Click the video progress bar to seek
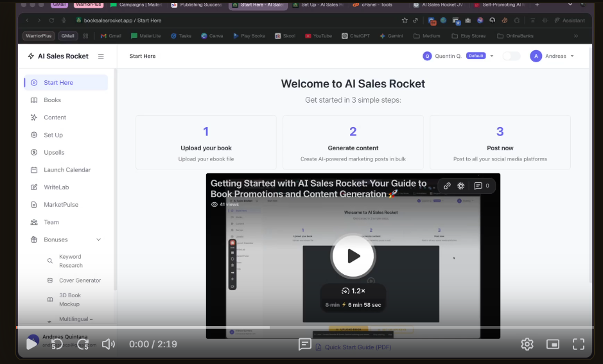The height and width of the screenshot is (364, 603). tap(304, 327)
